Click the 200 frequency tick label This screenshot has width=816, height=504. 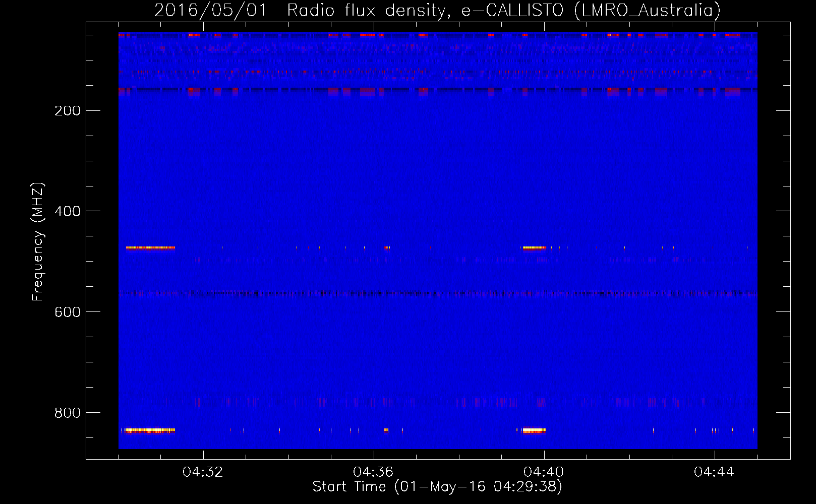point(68,111)
